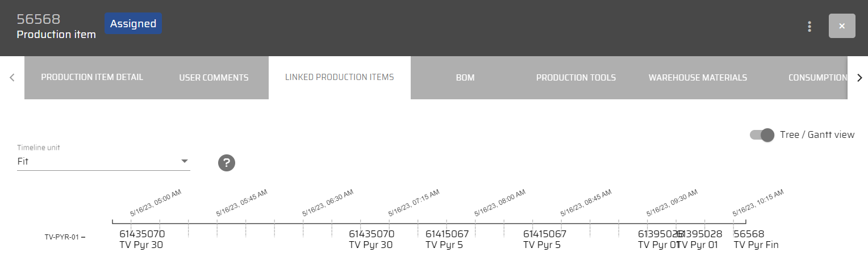The image size is (868, 269).
Task: Click the question mark help icon
Action: (227, 163)
